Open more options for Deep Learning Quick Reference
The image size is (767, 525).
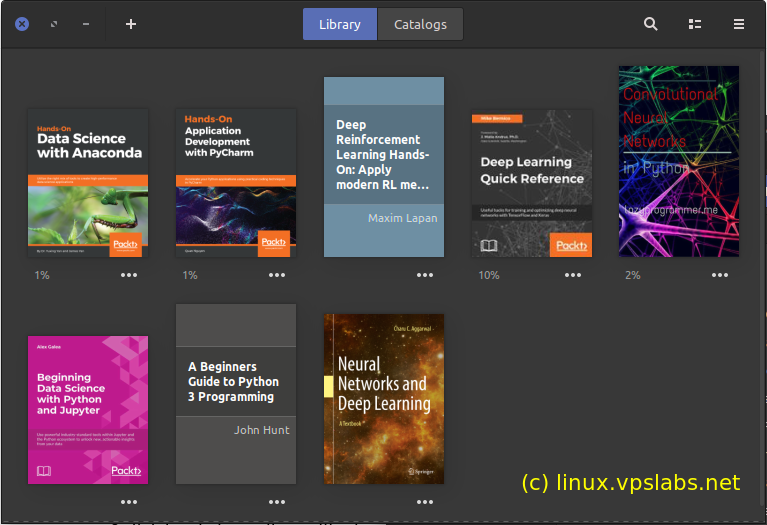point(573,275)
